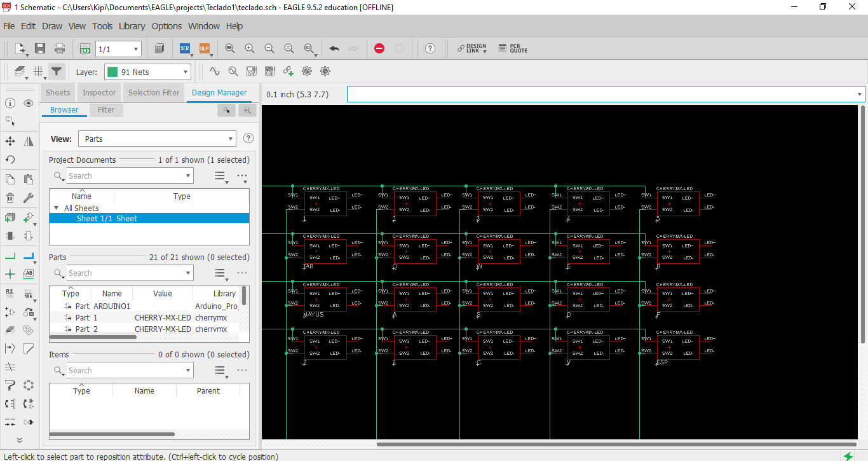Viewport: 868px width, 461px height.
Task: Open Help question mark in toolbar
Action: (x=430, y=48)
